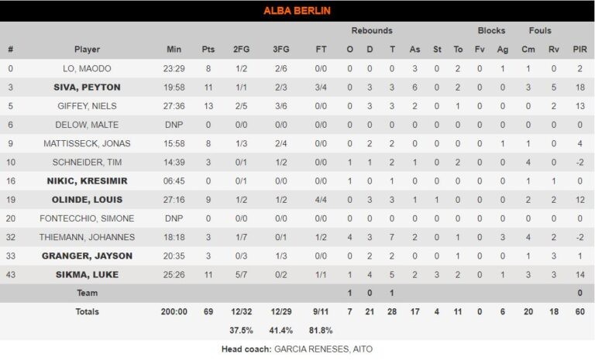This screenshot has height=364, width=595.
Task: Select GRANGER, JAYSON in the table
Action: [x=87, y=256]
